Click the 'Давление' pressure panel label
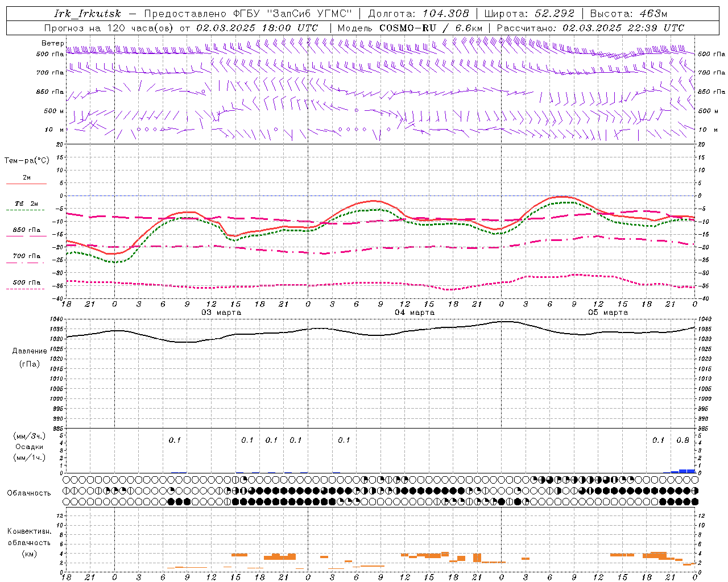728x582 pixels. pos(30,351)
